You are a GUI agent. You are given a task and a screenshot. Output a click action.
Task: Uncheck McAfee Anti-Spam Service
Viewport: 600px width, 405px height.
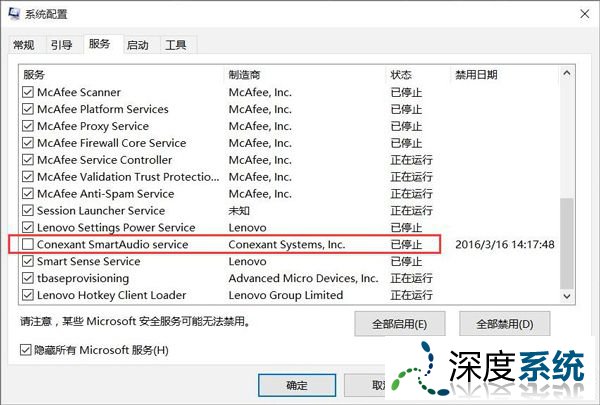28,194
